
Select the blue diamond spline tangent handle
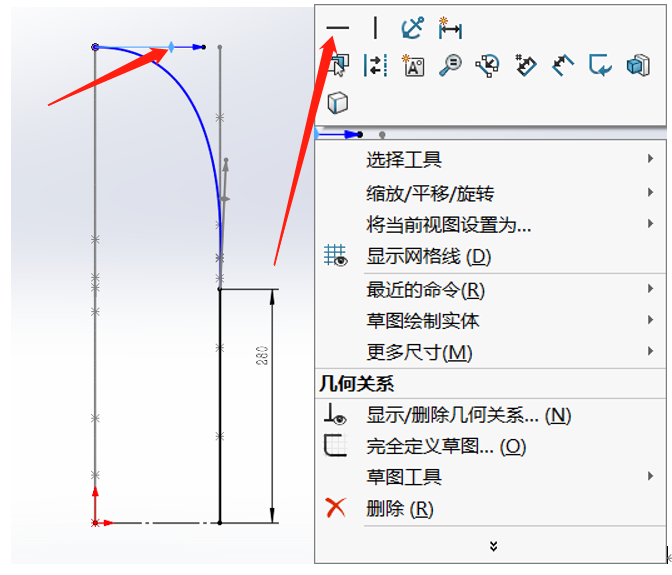pyautogui.click(x=171, y=47)
